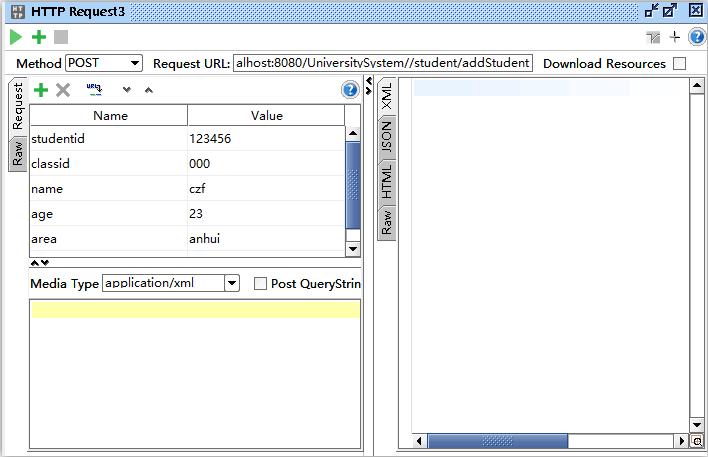
Task: Click parameter table scroll up arrow
Action: tap(353, 133)
